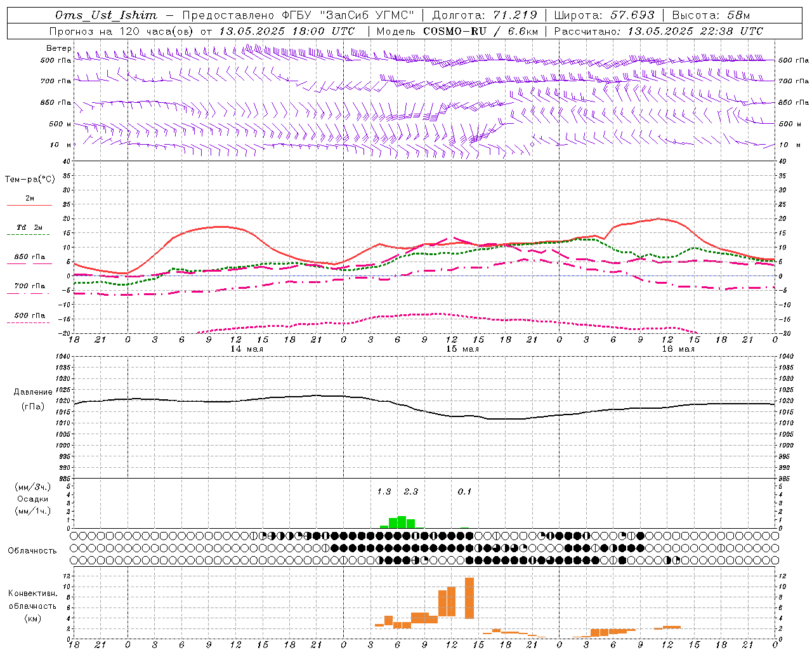Click the Прогноз на 120 часа(ов) text

point(122,31)
